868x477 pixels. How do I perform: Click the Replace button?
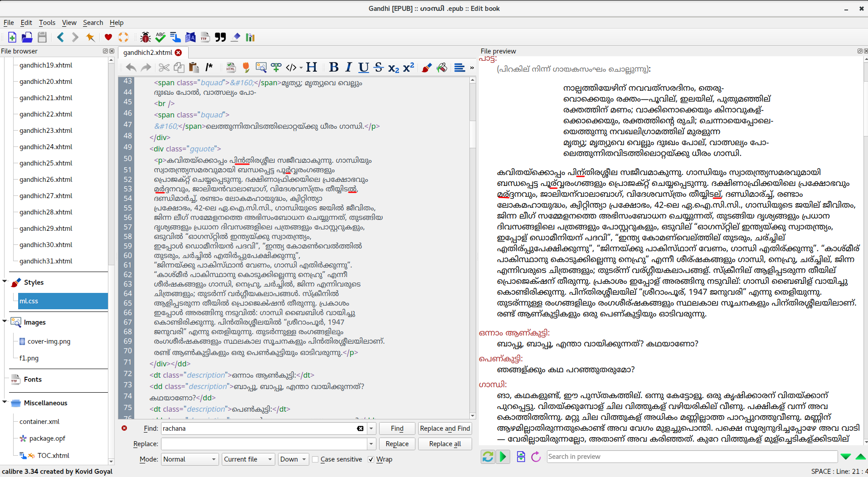point(397,444)
